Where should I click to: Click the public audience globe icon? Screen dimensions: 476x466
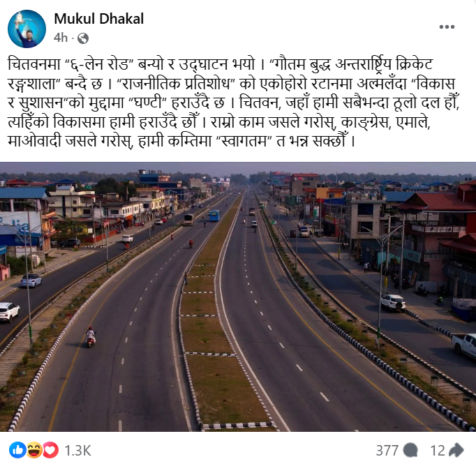[83, 38]
